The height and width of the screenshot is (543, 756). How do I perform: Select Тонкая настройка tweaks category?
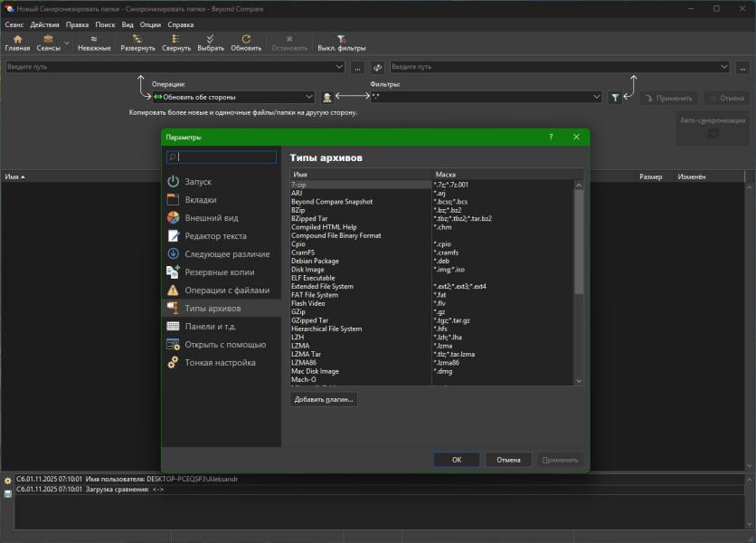point(220,363)
